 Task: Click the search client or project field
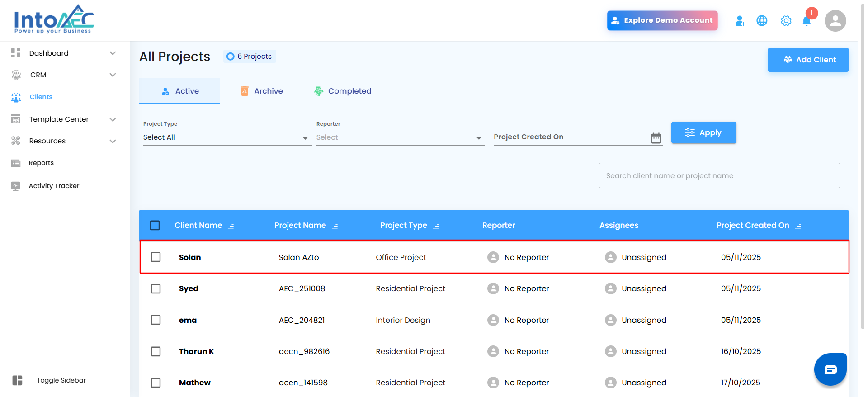pos(719,175)
